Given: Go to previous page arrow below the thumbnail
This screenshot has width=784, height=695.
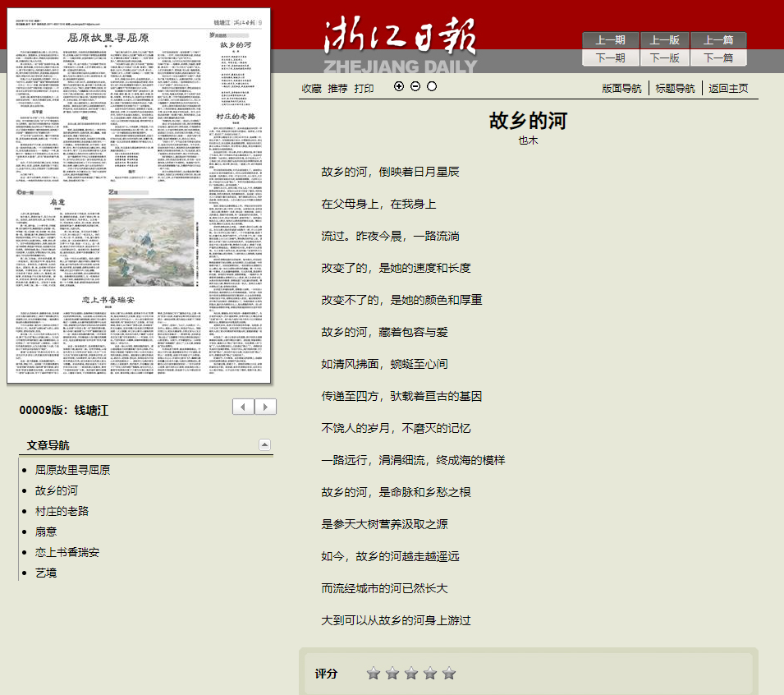Looking at the screenshot, I should tap(244, 407).
